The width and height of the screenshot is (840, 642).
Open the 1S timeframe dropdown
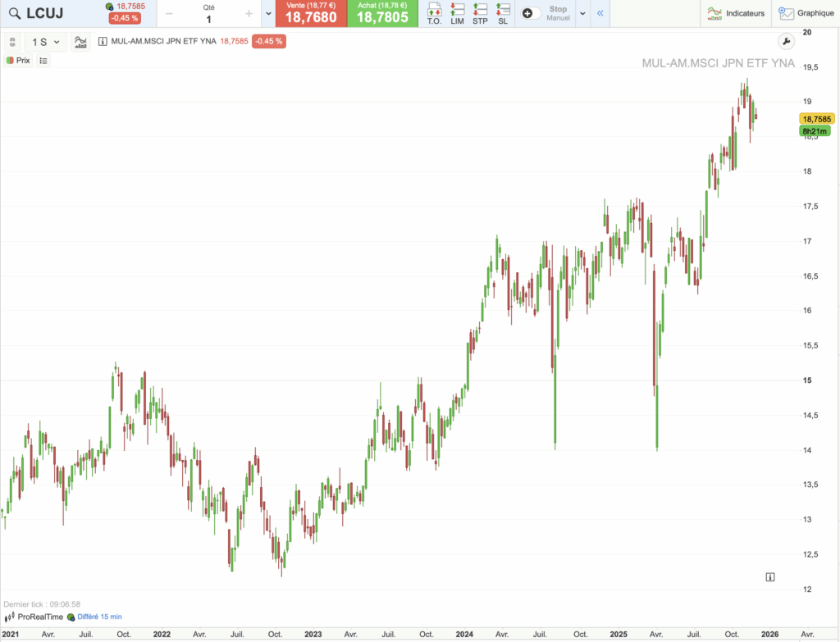point(45,41)
